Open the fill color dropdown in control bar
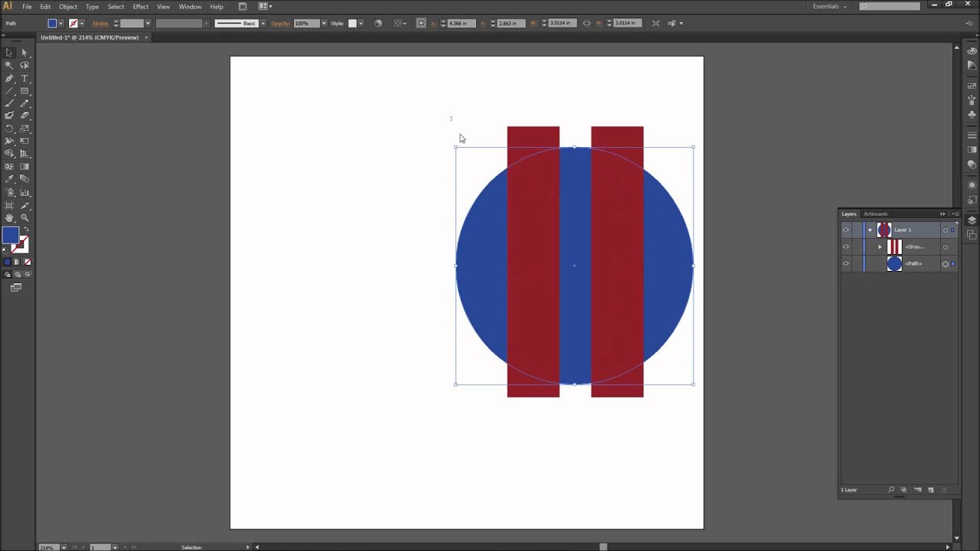The image size is (980, 551). (61, 24)
